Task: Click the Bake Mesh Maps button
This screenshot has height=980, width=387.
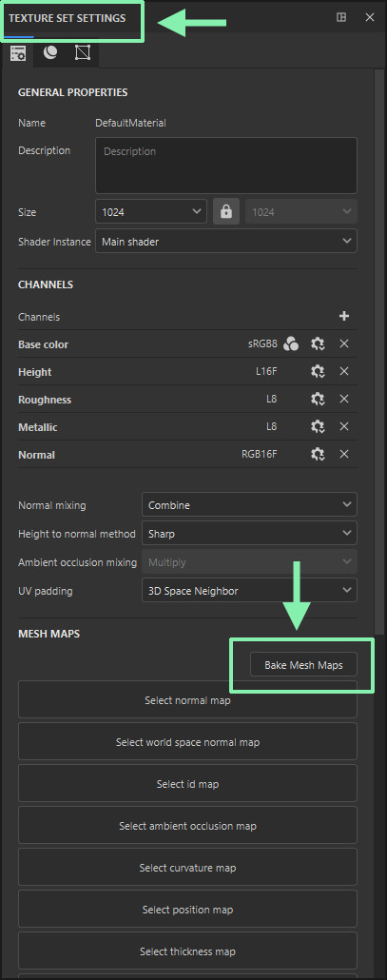Action: [x=303, y=665]
